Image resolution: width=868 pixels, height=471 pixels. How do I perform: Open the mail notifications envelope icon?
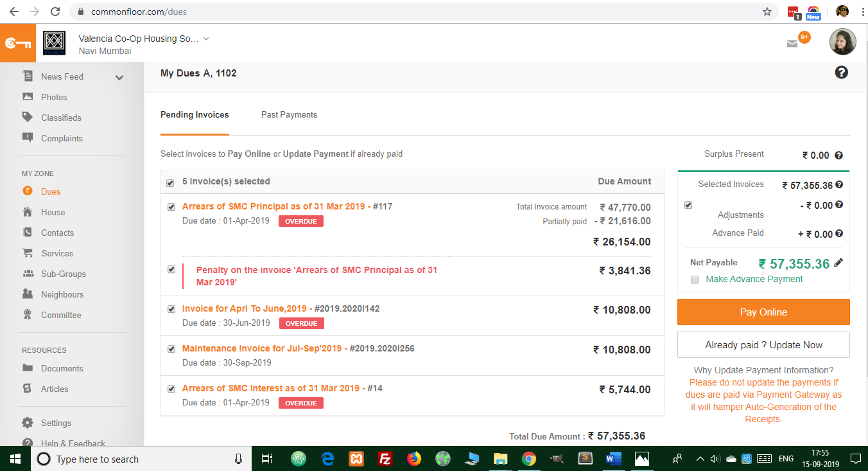pyautogui.click(x=792, y=43)
